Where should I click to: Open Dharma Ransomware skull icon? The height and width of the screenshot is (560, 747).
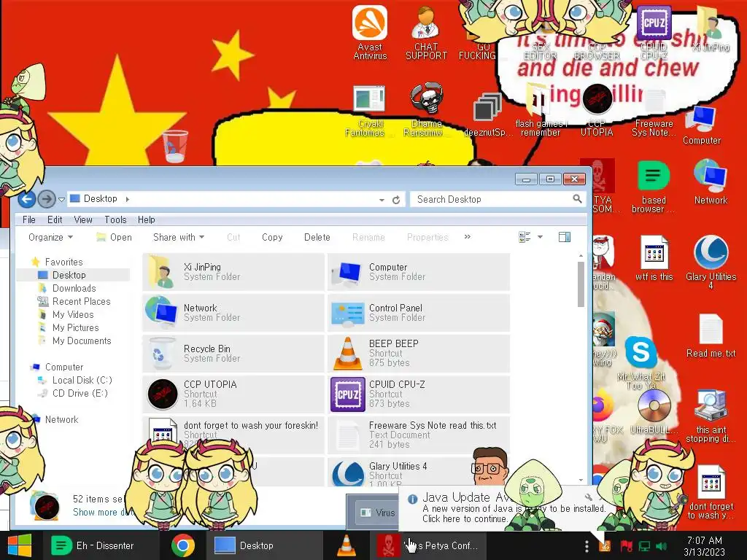[427, 109]
